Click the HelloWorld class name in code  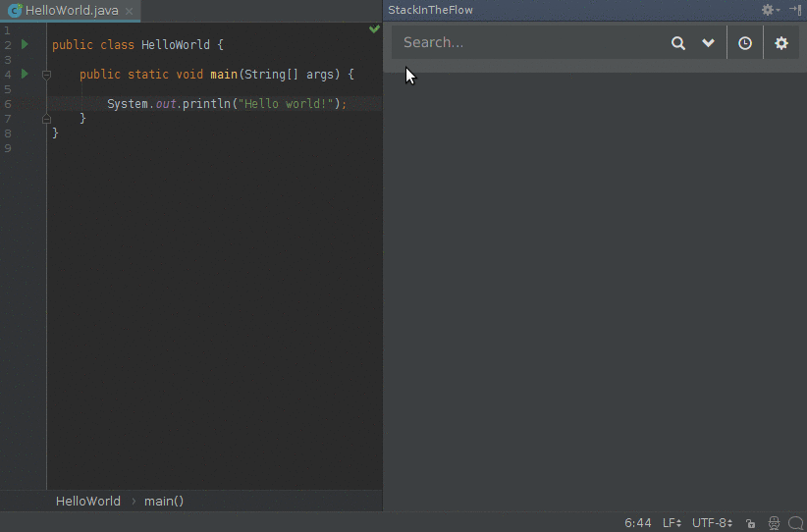click(x=176, y=45)
